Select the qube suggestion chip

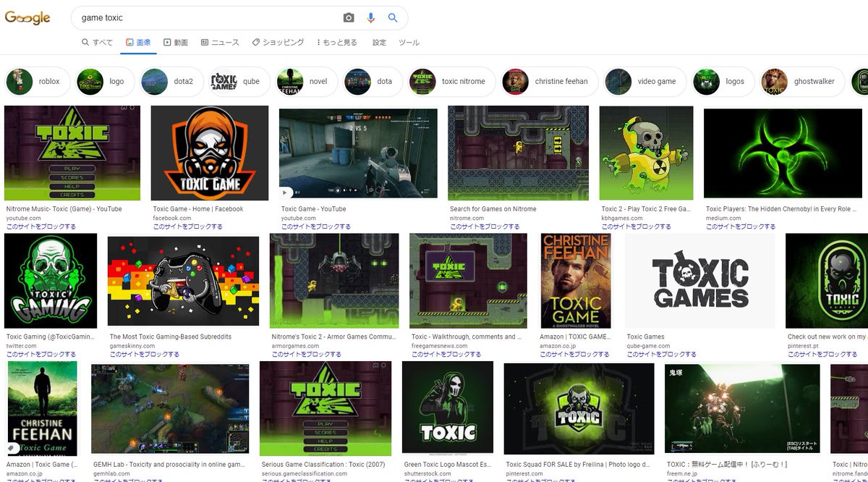[239, 82]
